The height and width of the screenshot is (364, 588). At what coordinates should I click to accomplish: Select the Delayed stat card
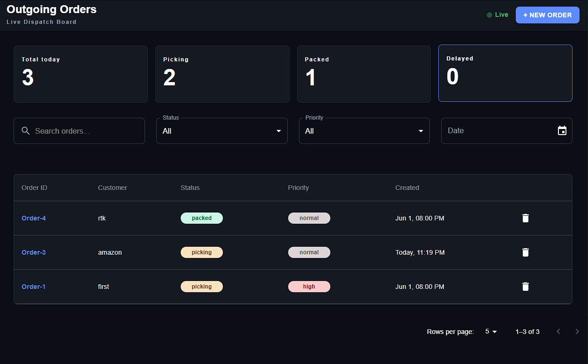[x=505, y=73]
